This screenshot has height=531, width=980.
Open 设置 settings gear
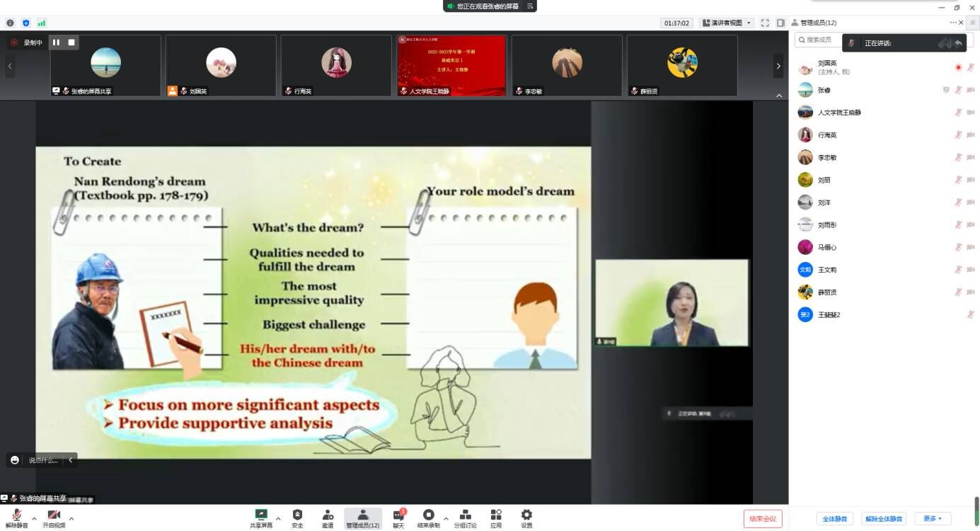click(x=526, y=518)
